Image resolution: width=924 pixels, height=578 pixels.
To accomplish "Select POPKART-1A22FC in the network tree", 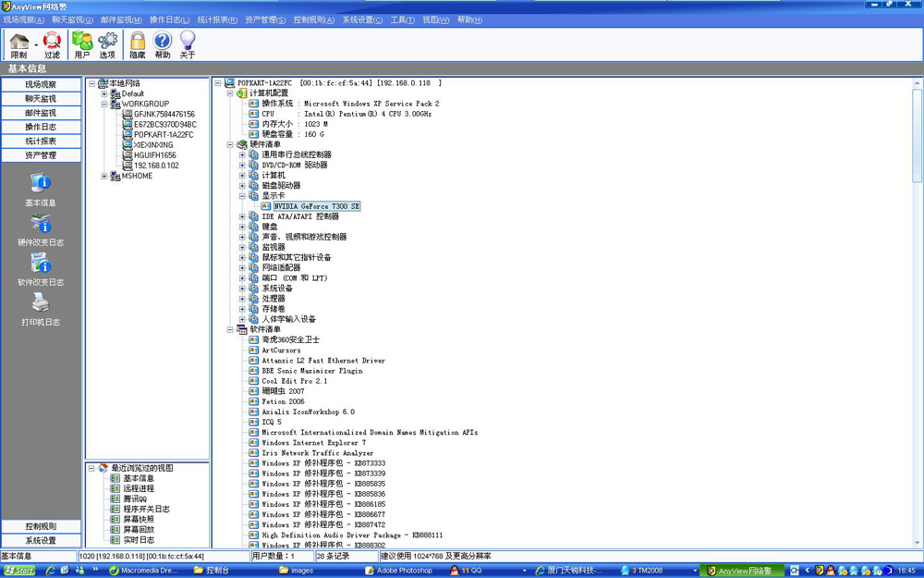I will 164,134.
